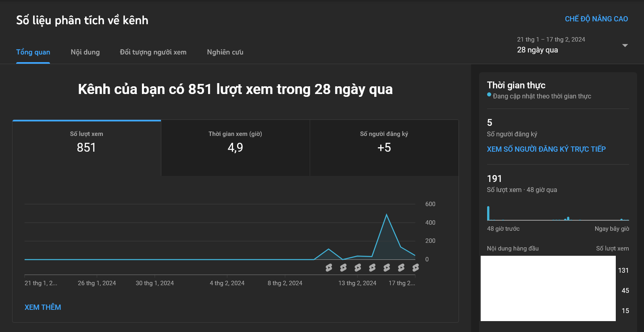The width and height of the screenshot is (644, 332).
Task: Click the '48 giờ trước' chart label
Action: (503, 229)
